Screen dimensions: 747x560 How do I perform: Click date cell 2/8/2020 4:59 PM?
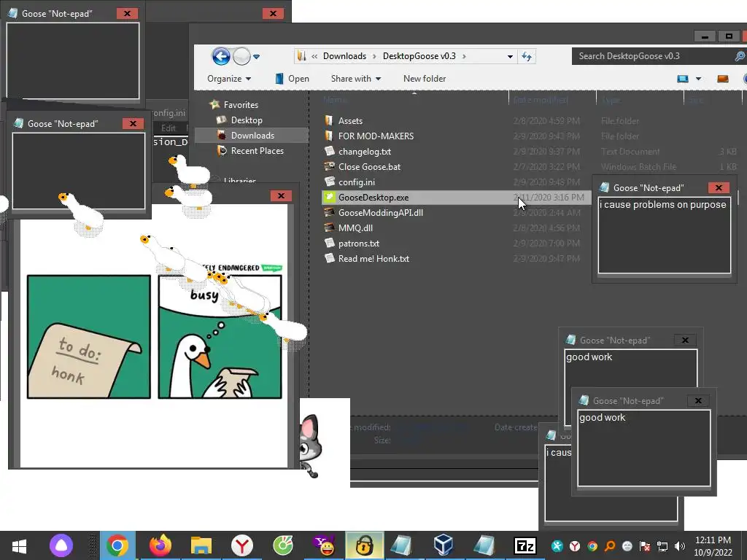tap(546, 121)
